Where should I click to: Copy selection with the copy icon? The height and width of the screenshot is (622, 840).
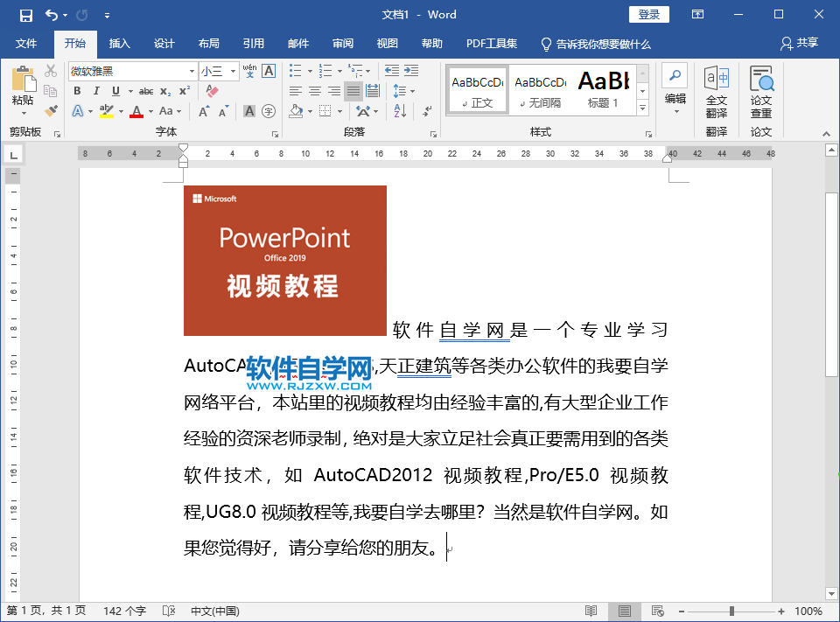tap(51, 90)
